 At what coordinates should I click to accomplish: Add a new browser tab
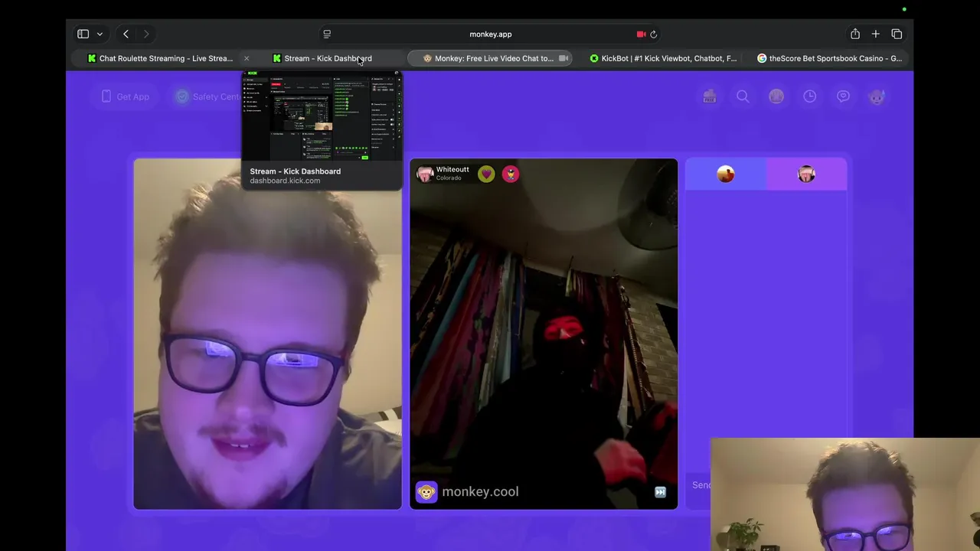(x=876, y=34)
